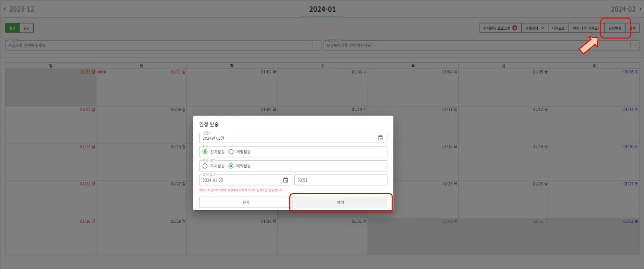This screenshot has height=269, width=644.
Task: Select calendar cell 01/02 화
Action: click(x=232, y=87)
